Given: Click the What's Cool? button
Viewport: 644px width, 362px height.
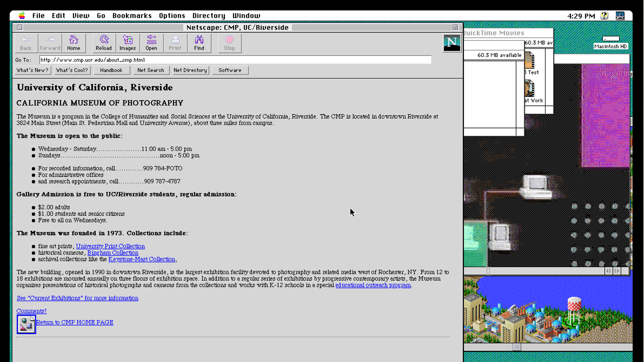Looking at the screenshot, I should pos(72,70).
